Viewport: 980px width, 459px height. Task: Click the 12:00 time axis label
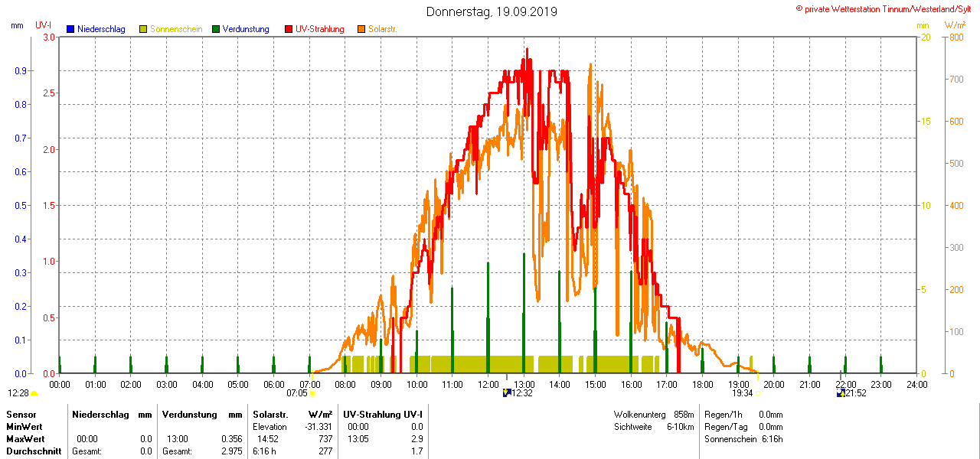click(488, 384)
